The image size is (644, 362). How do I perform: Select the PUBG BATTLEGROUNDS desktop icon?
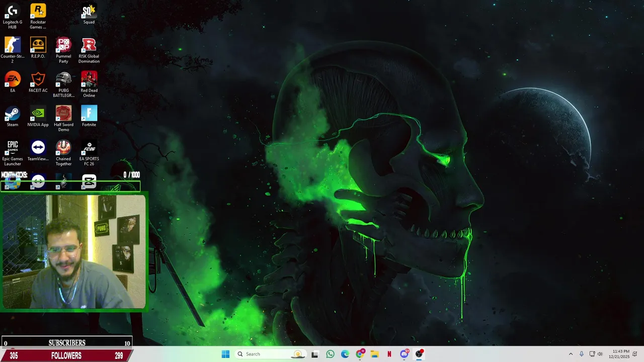[x=63, y=84]
